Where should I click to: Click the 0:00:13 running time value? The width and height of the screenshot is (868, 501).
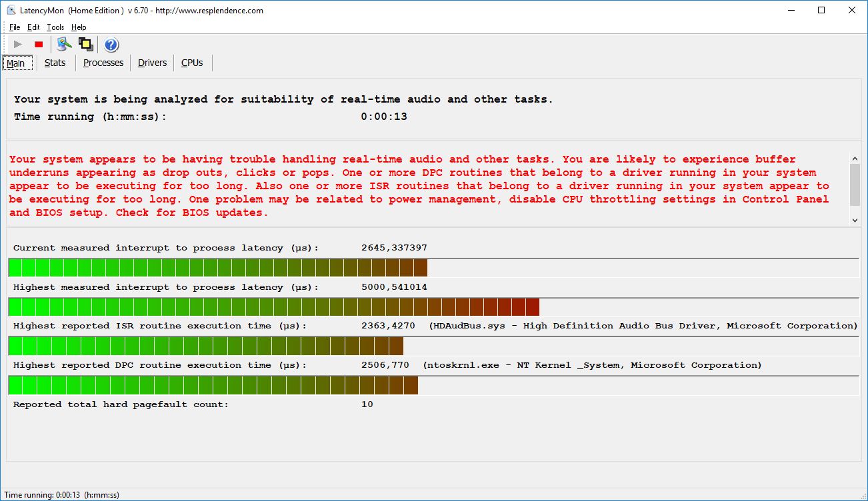click(x=384, y=117)
